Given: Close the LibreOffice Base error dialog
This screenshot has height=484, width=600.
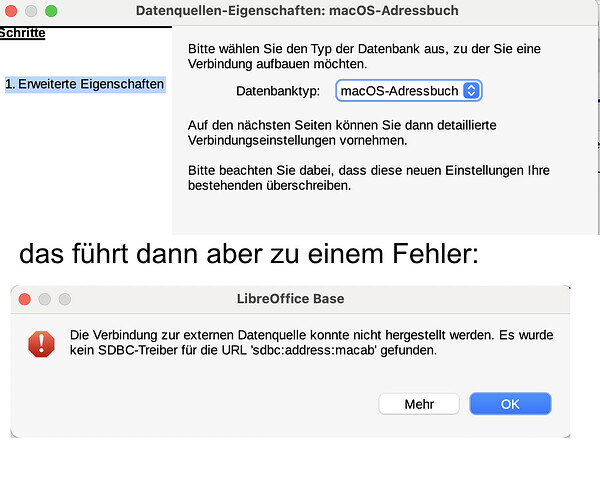Looking at the screenshot, I should (24, 299).
